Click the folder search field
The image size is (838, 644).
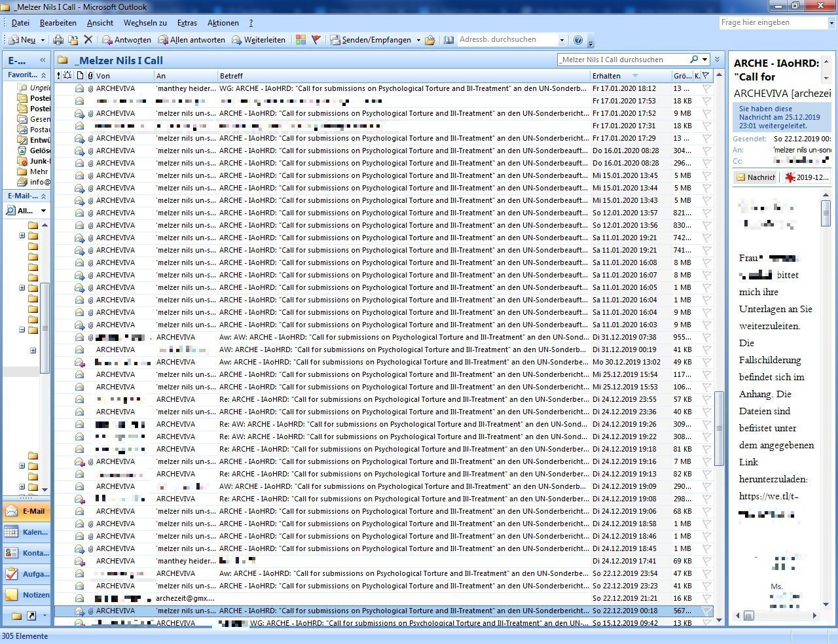click(x=623, y=60)
